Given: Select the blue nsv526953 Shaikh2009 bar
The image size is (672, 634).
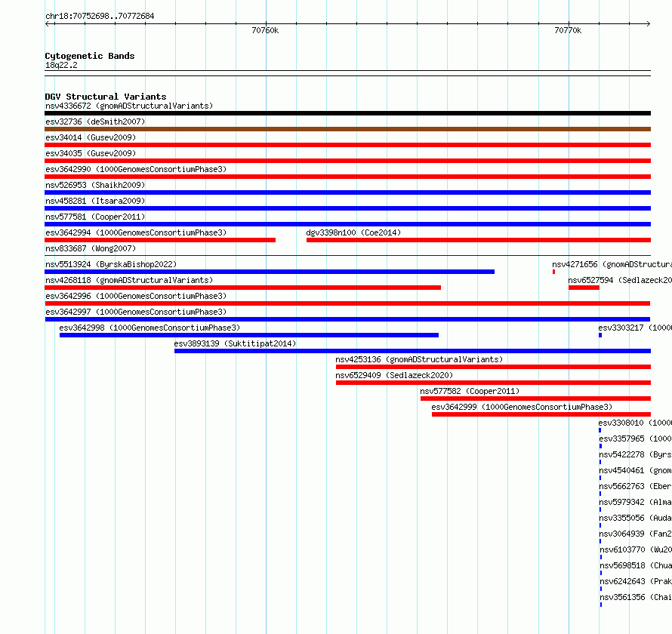Looking at the screenshot, I should click(x=347, y=192).
